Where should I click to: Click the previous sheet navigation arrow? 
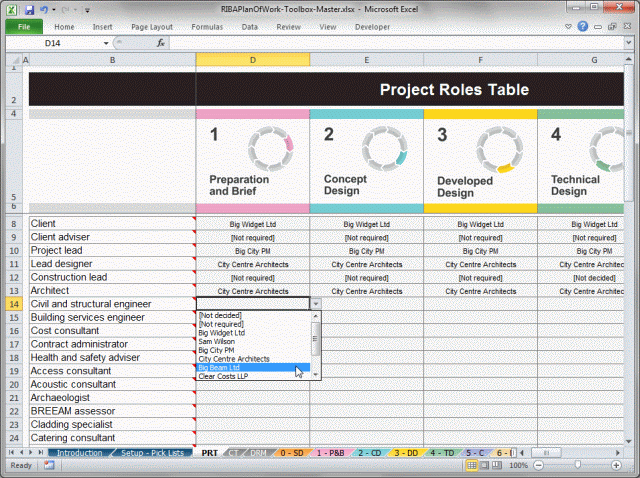pyautogui.click(x=21, y=452)
